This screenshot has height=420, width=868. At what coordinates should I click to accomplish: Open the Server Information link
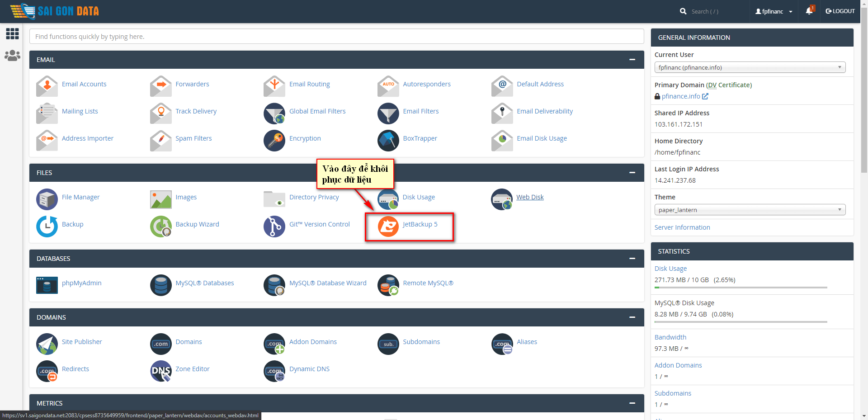pos(682,227)
